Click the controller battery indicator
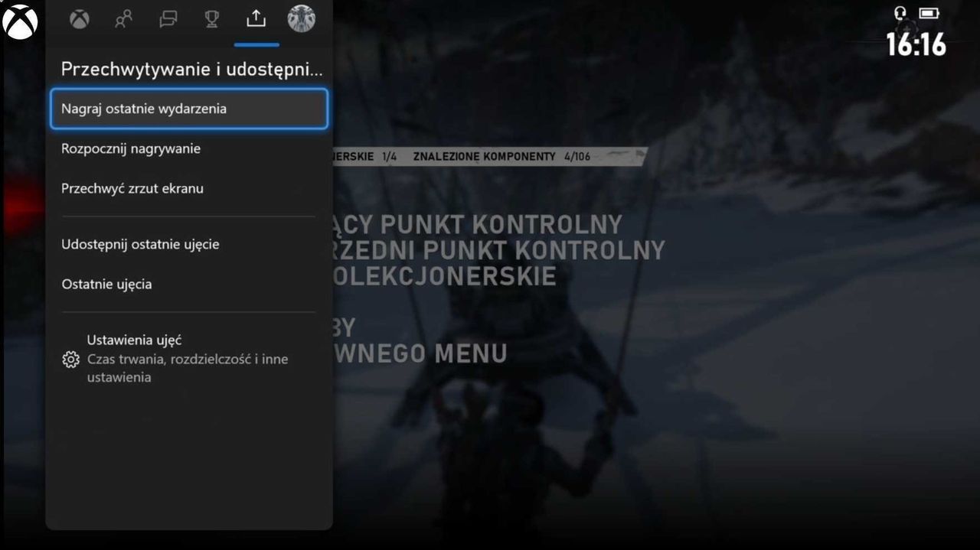 point(929,13)
